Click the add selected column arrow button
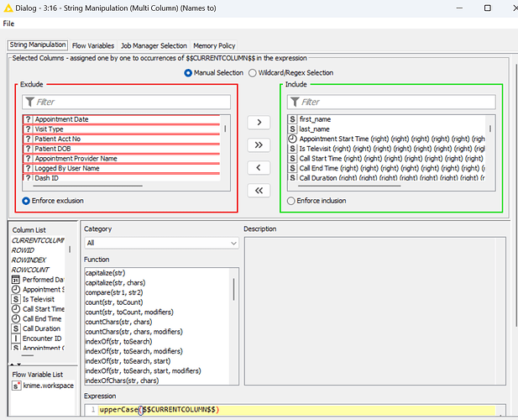 pos(259,123)
